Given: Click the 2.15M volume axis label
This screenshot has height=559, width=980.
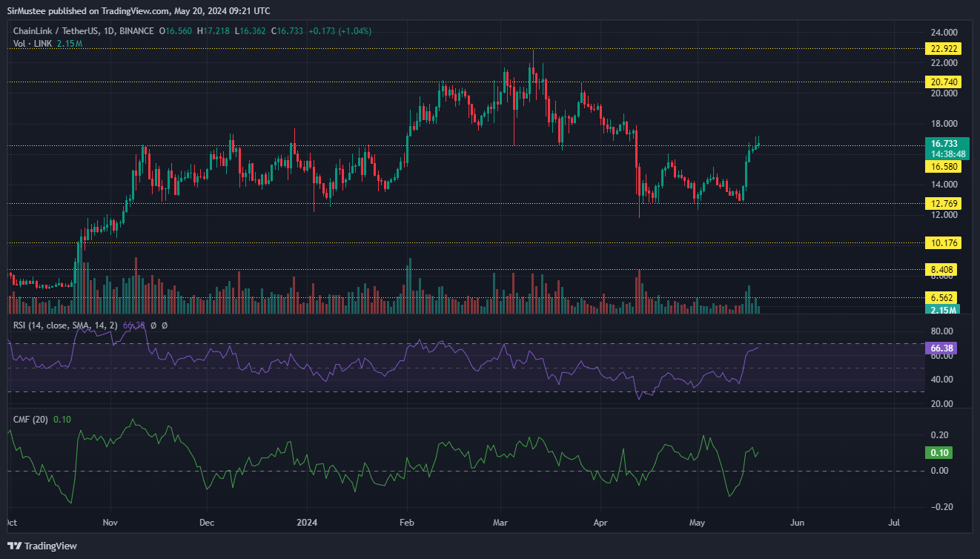Looking at the screenshot, I should click(944, 309).
